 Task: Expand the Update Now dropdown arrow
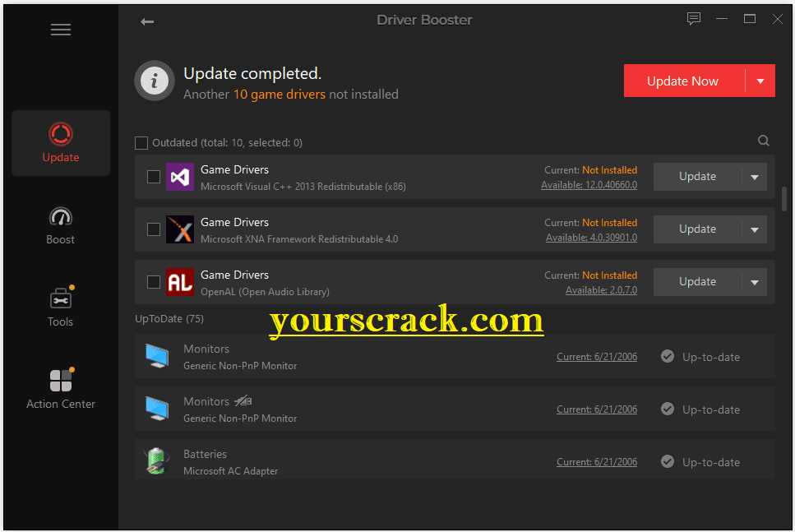760,81
